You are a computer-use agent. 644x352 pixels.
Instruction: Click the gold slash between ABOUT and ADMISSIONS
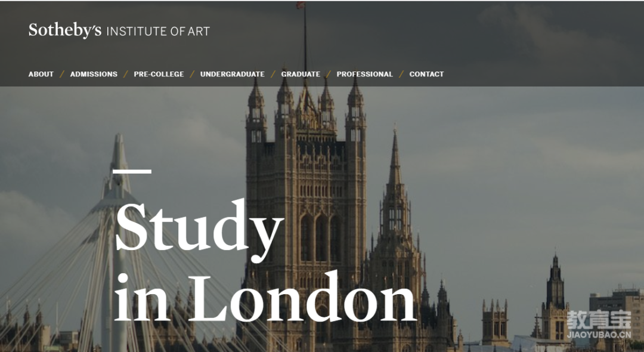[62, 75]
